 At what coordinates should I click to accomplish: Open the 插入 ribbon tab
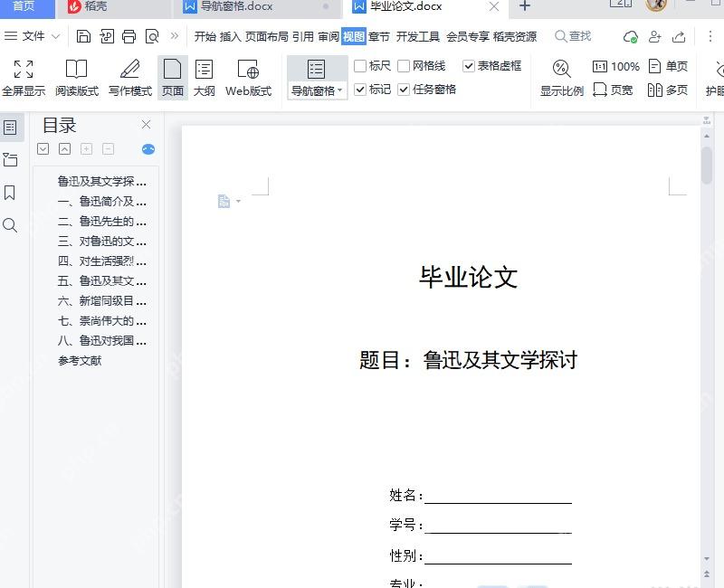coord(231,36)
